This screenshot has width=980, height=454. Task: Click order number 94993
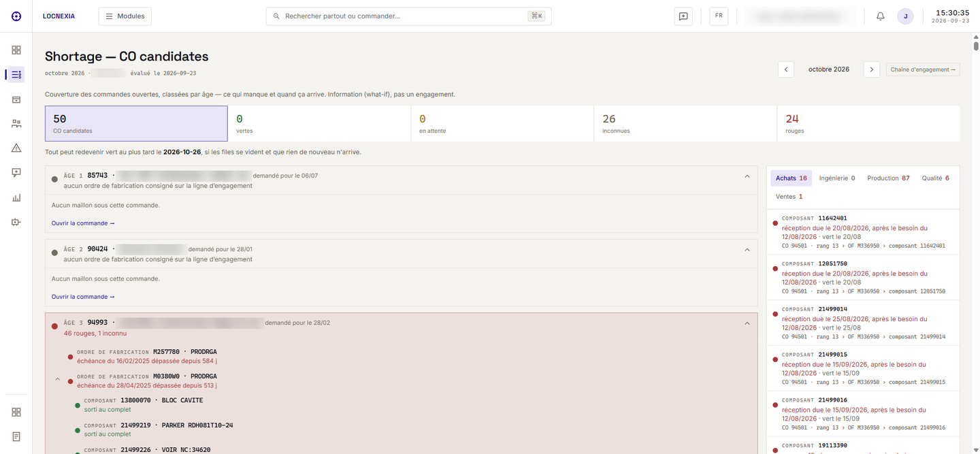tap(97, 323)
